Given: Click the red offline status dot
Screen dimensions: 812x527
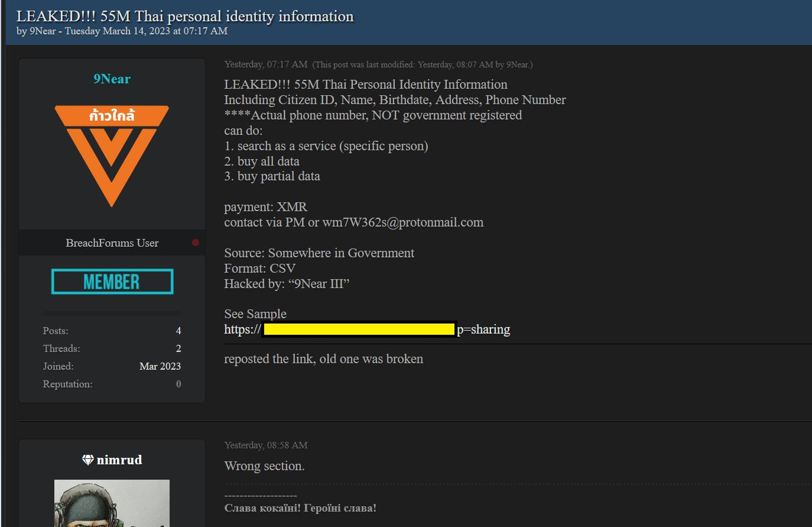Looking at the screenshot, I should coord(196,243).
